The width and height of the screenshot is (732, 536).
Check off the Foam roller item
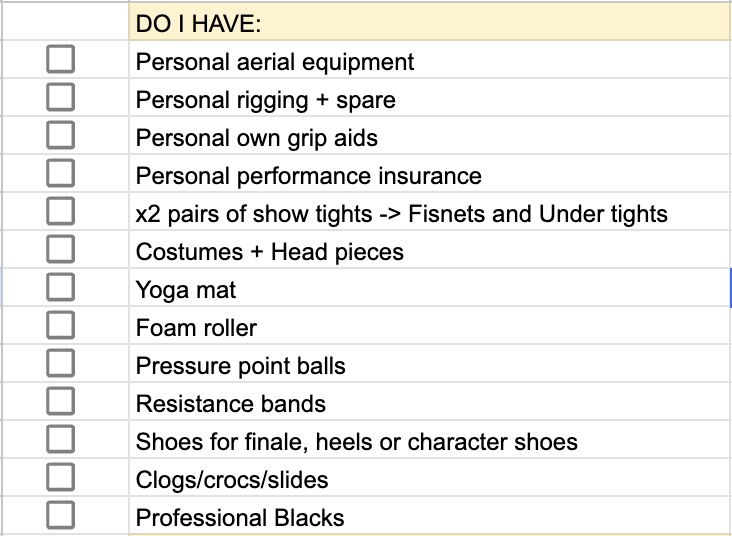(61, 325)
